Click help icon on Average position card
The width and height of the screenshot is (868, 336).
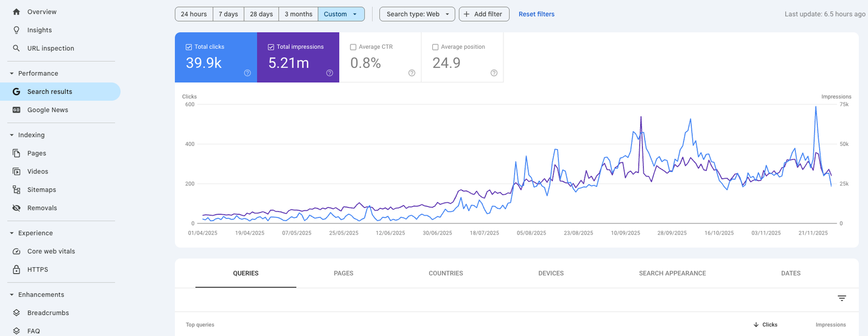(x=494, y=73)
